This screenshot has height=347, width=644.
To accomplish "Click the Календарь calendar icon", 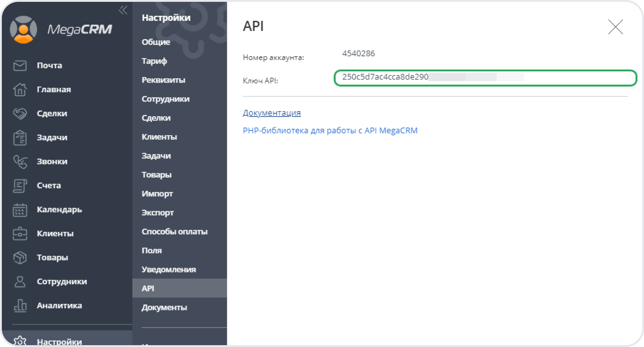I will (x=20, y=210).
